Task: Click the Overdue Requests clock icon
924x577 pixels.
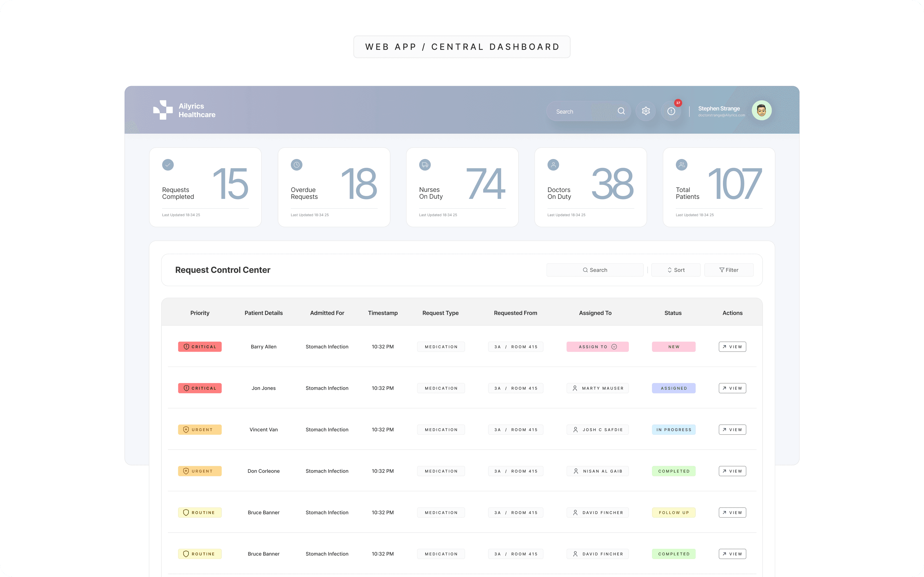Action: pyautogui.click(x=296, y=165)
